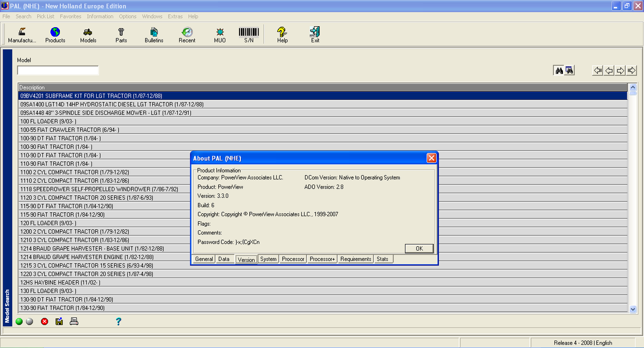Select 09SA1400 LGT14D 14HP HYDROSTATIC DIESEL row
This screenshot has height=348, width=644.
click(323, 104)
